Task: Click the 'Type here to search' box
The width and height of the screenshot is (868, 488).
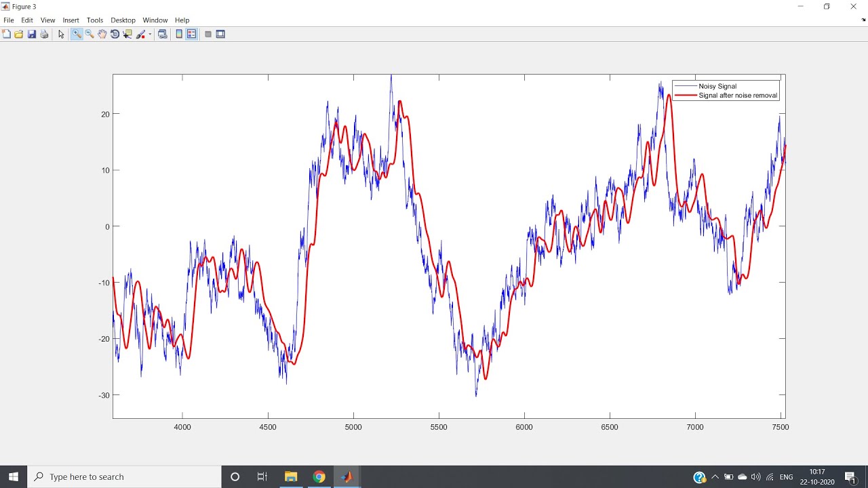Action: pyautogui.click(x=124, y=476)
